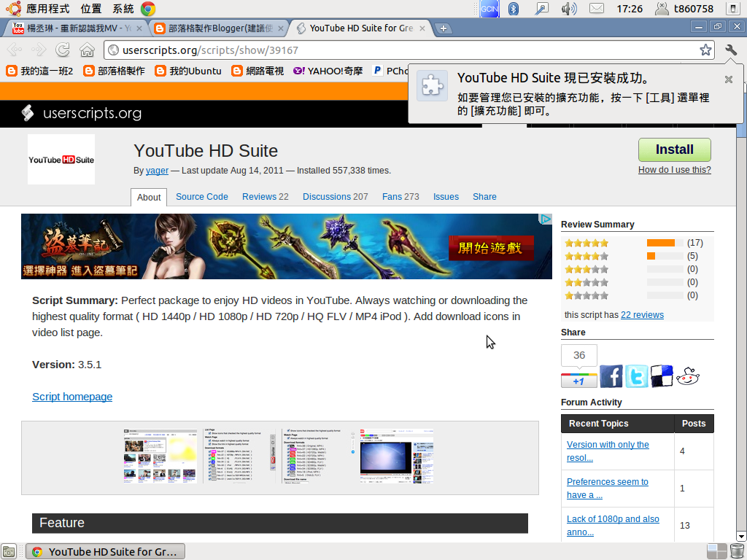Click the AdChoices icon on banner
The height and width of the screenshot is (560, 747).
(x=546, y=219)
